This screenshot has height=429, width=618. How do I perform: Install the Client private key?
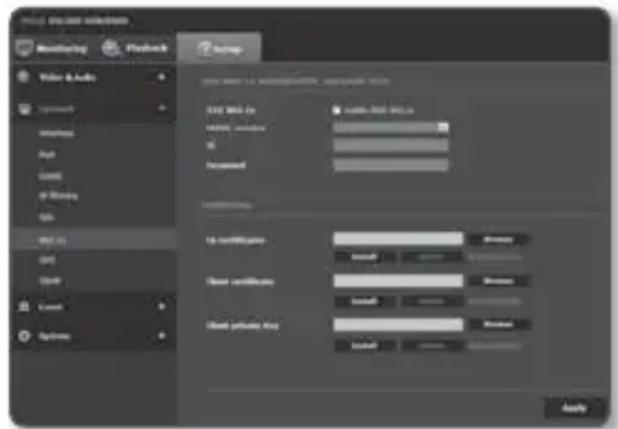tap(364, 345)
